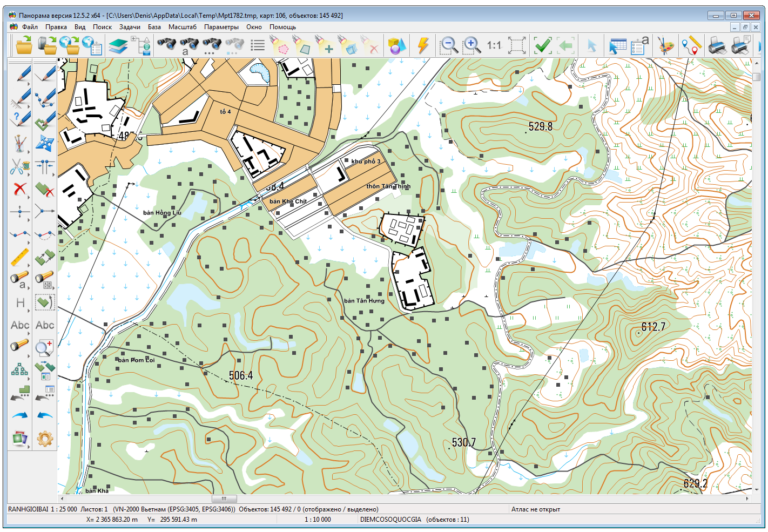Open the paint palette icon

tap(665, 45)
